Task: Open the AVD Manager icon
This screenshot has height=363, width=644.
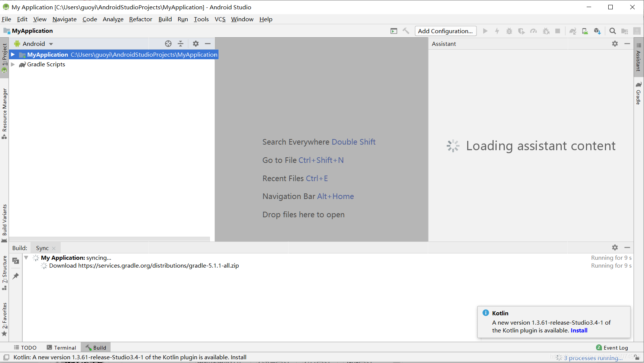Action: [585, 31]
